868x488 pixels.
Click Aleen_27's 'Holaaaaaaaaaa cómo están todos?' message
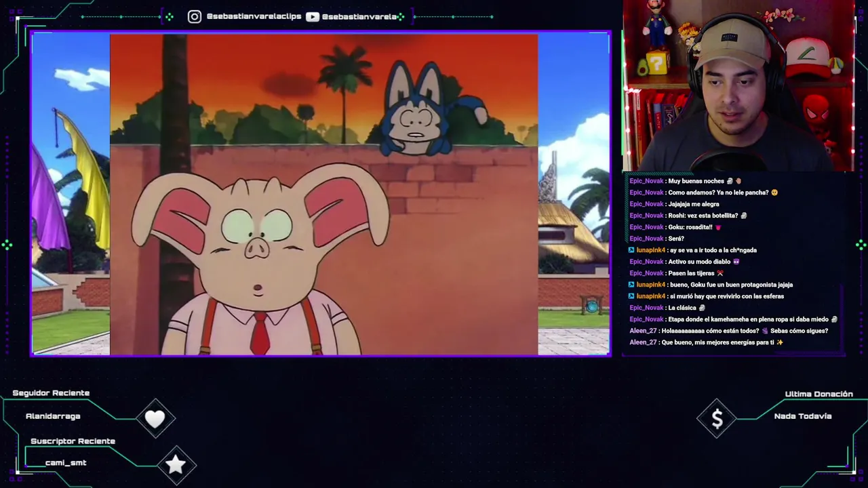point(729,331)
